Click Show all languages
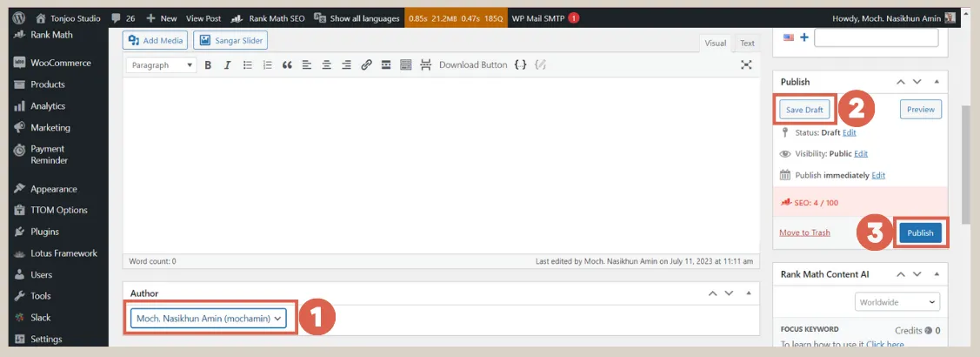 357,18
